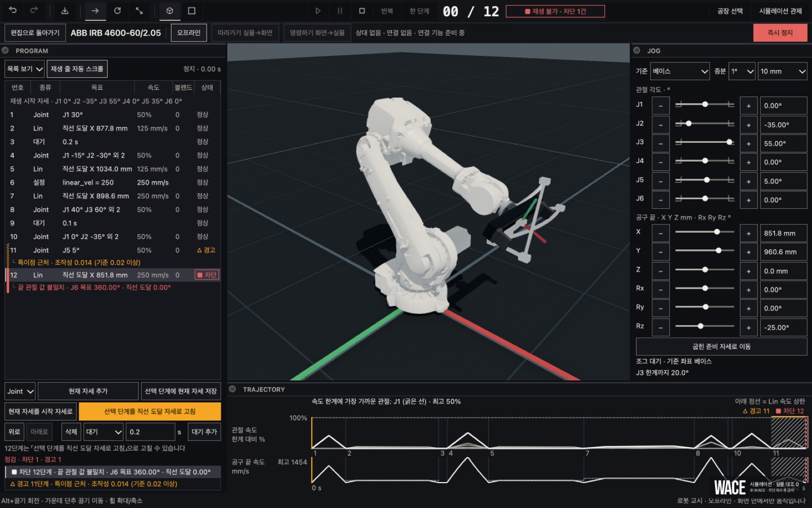
Task: Click the undo arrow icon
Action: [13, 11]
